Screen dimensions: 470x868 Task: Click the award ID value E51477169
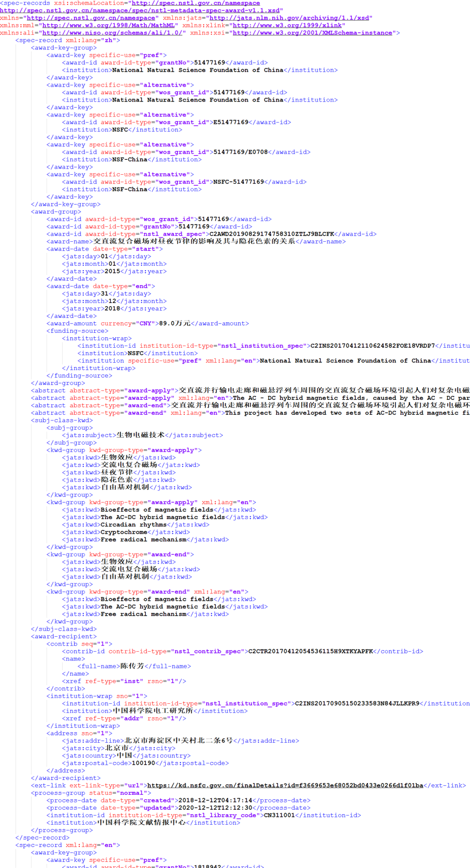(231, 122)
